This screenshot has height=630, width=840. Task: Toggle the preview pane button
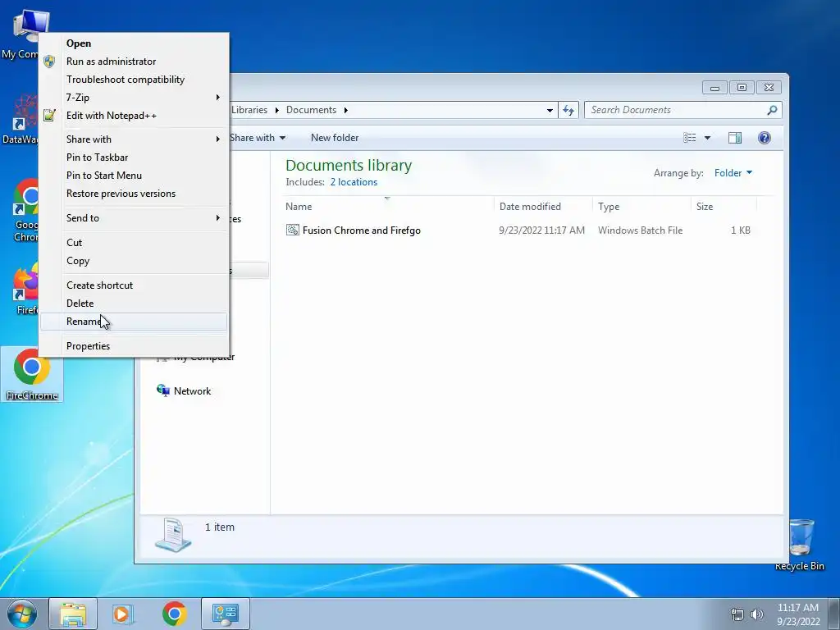point(735,138)
